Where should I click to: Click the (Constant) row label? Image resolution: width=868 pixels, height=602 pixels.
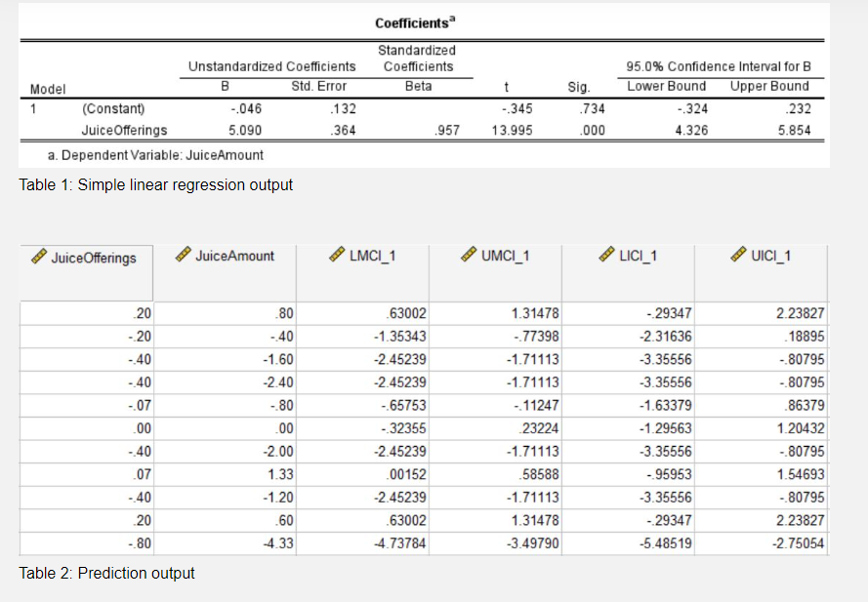point(113,108)
